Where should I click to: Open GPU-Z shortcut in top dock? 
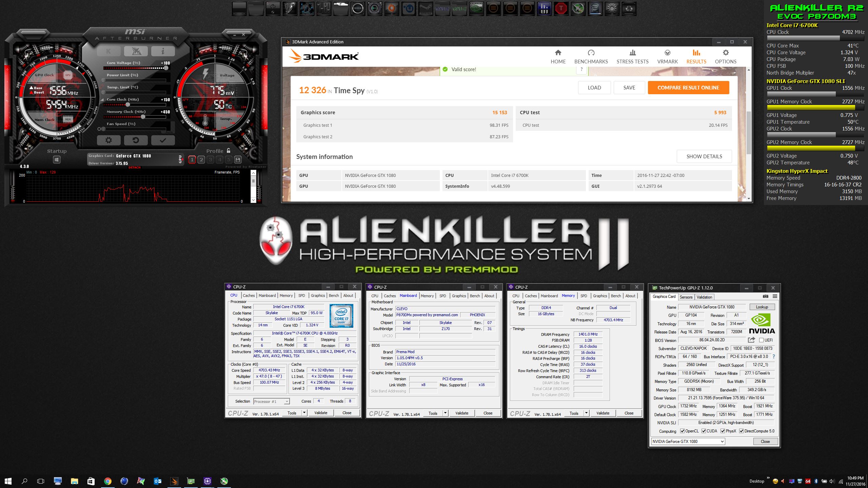(459, 8)
